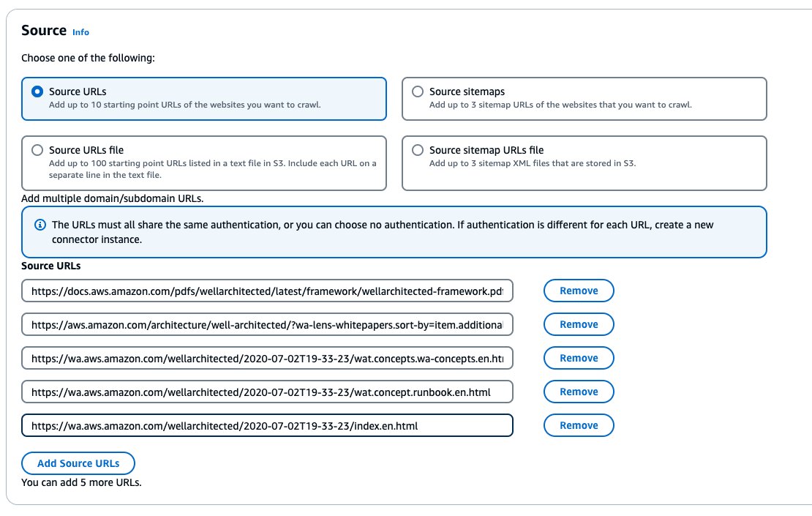The height and width of the screenshot is (516, 812).
Task: Click the 'Add multiple domain/subdomain URLs.' text
Action: click(113, 198)
